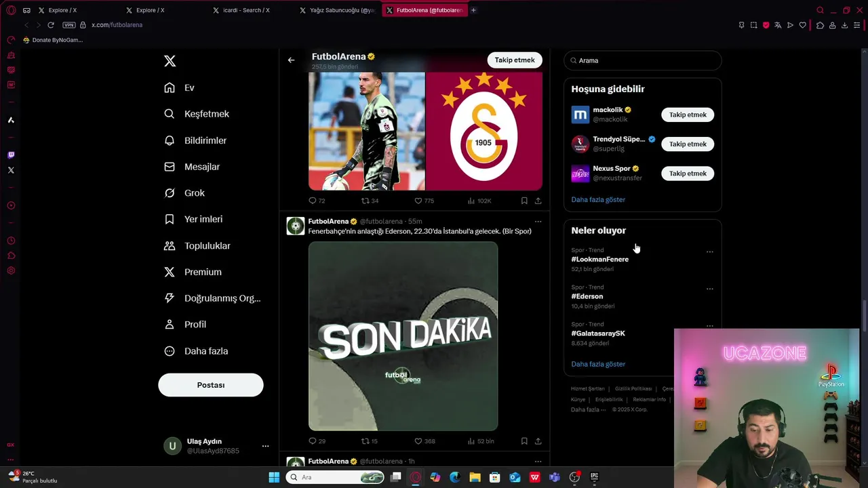Open Gizlilik Politikası footer link
Image resolution: width=868 pixels, height=488 pixels.
click(x=633, y=389)
